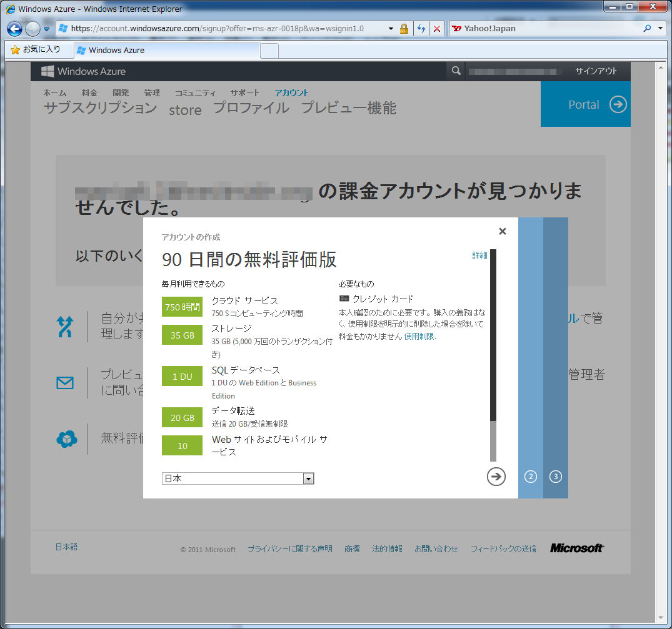Click the blue envelope icon
Screen dimensions: 672x629
click(65, 383)
